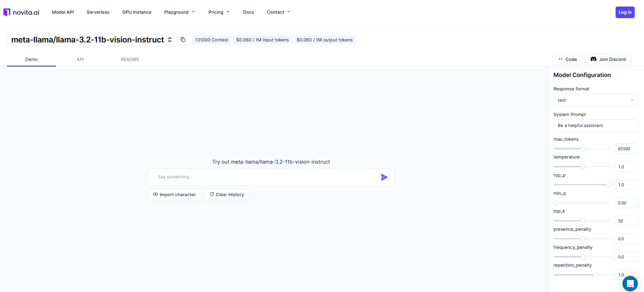Expand the Pricing menu

tap(219, 12)
